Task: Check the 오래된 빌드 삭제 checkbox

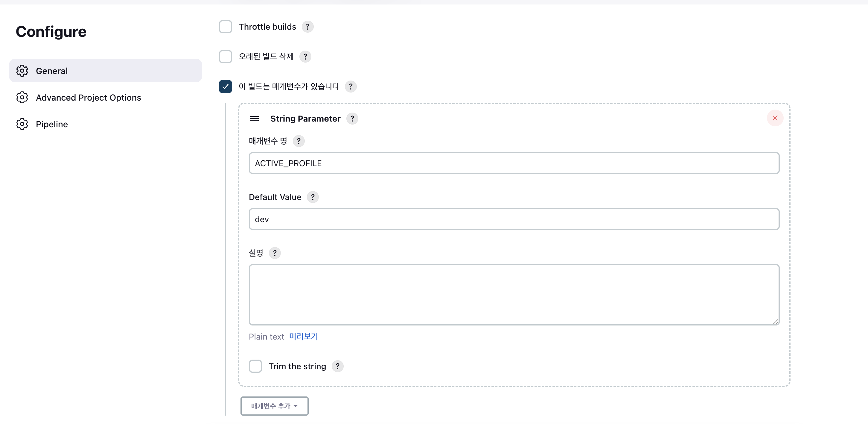Action: 226,57
